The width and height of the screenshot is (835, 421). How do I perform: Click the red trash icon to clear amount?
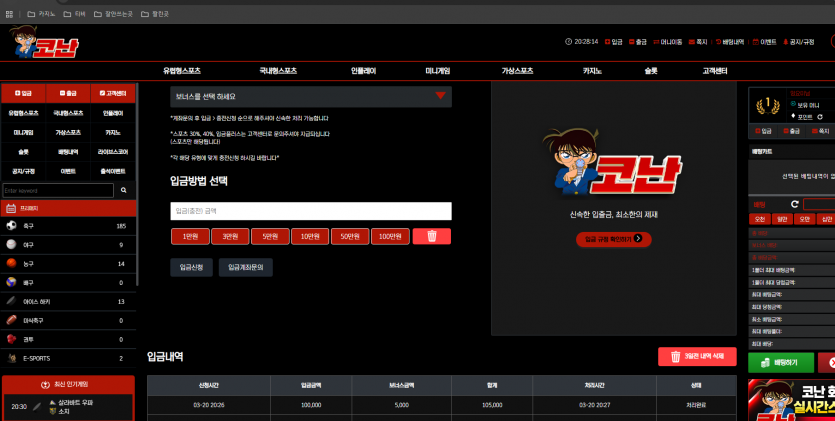[x=431, y=236]
